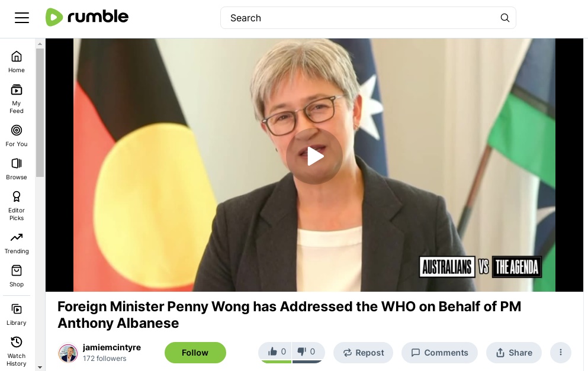Viewport: 588px width, 371px height.
Task: Like the video with thumbs up
Action: (275, 352)
